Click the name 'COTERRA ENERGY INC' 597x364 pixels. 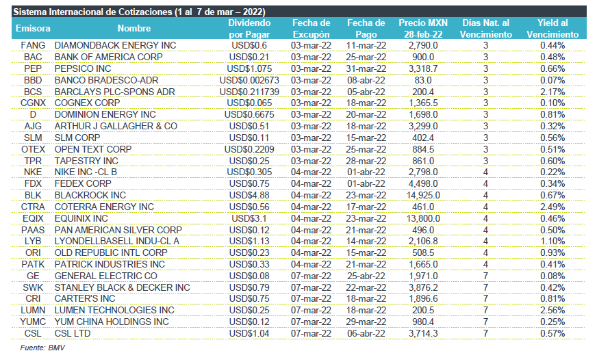104,207
